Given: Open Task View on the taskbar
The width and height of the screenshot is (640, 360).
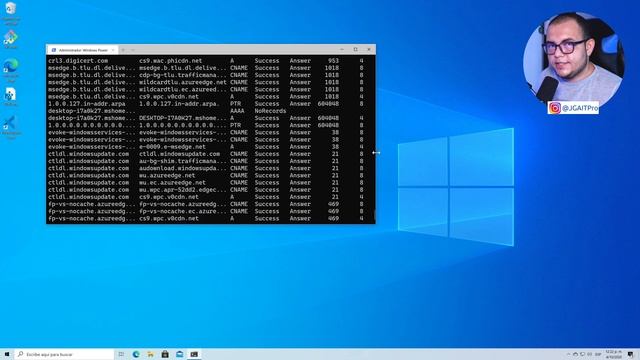Looking at the screenshot, I should (x=121, y=354).
